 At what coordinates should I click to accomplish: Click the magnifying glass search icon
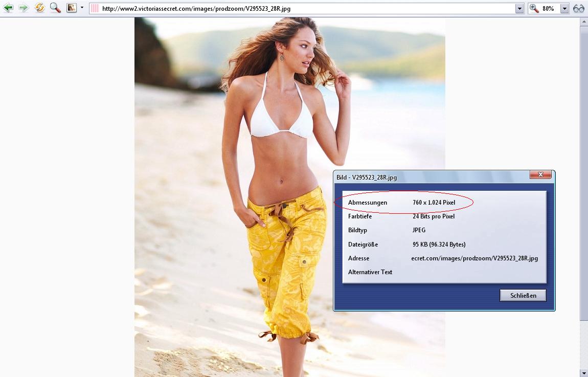55,8
